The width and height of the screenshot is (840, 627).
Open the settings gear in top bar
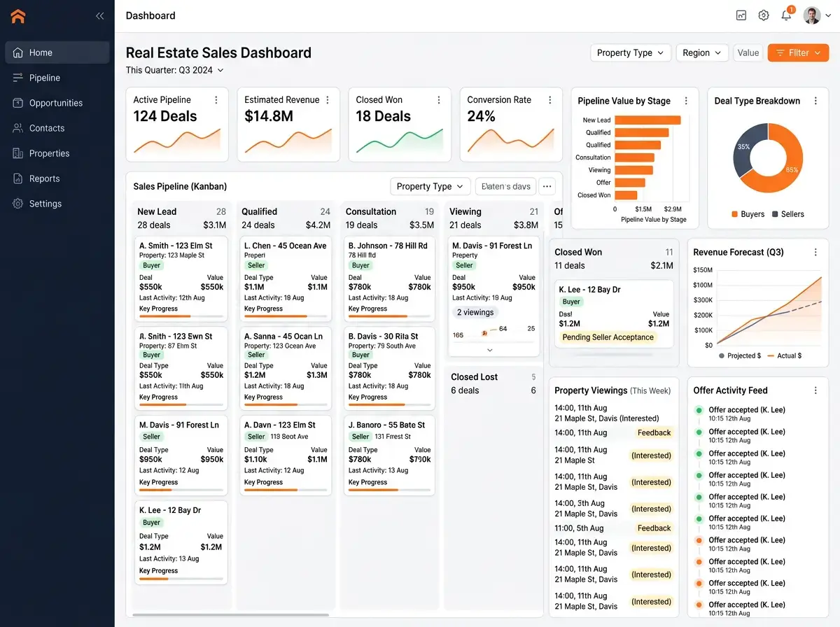764,15
